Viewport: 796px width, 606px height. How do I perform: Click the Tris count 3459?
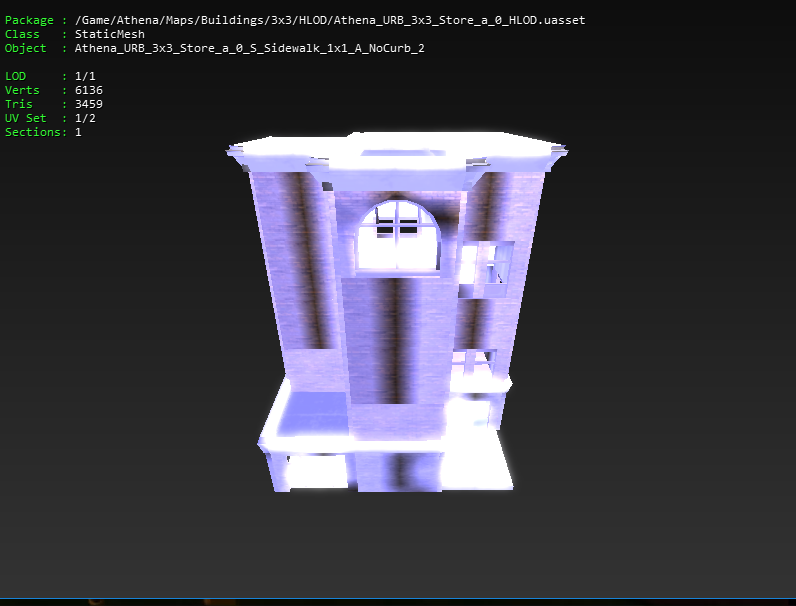pyautogui.click(x=89, y=104)
